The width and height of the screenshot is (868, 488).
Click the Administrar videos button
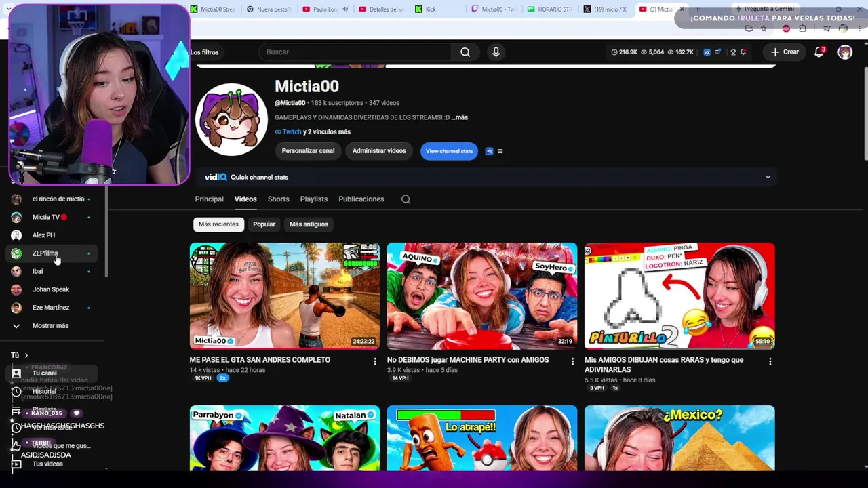coord(379,151)
